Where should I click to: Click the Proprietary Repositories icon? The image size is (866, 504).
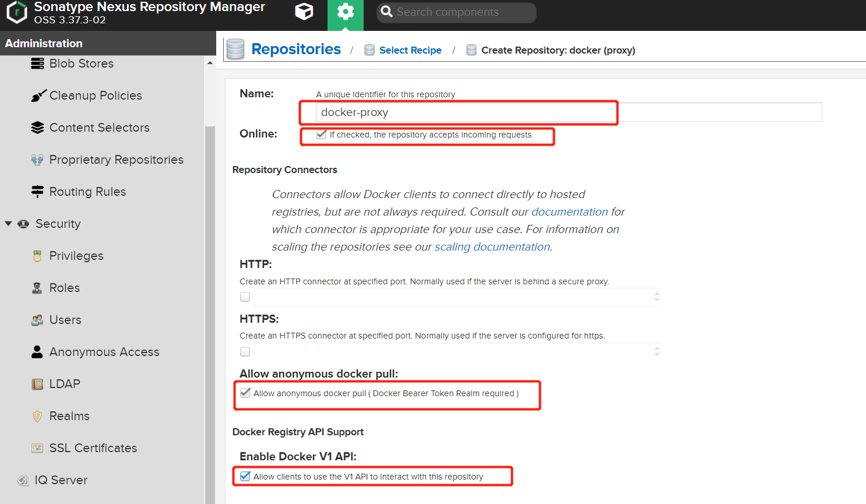37,160
